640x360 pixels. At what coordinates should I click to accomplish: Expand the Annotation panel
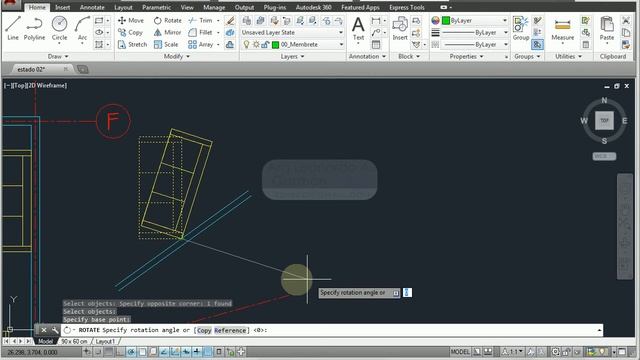(x=367, y=56)
